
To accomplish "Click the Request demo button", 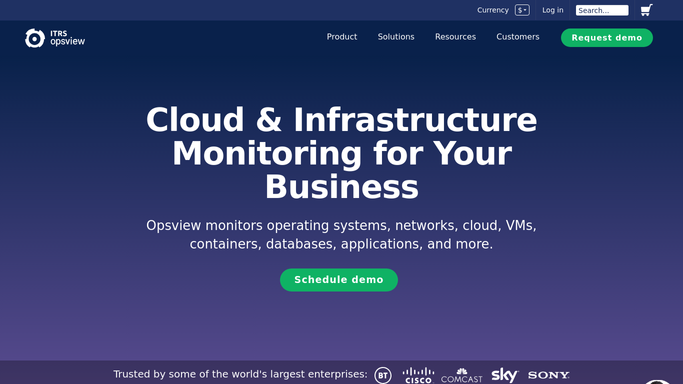I will click(607, 38).
